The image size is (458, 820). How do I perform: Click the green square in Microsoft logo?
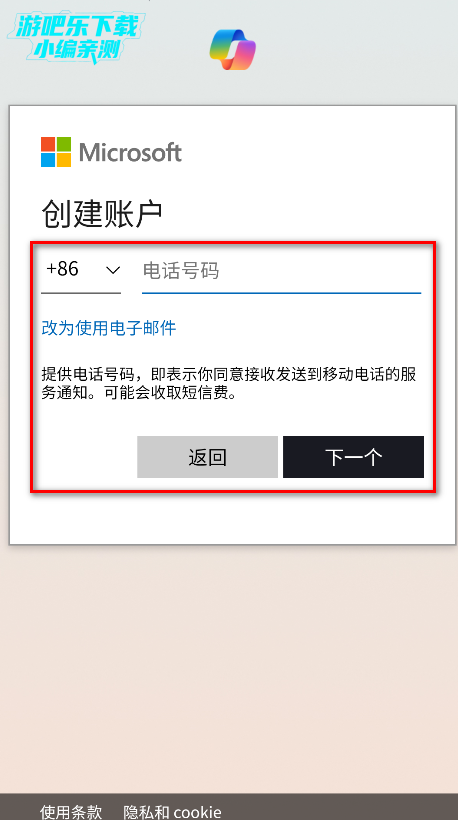coord(64,144)
